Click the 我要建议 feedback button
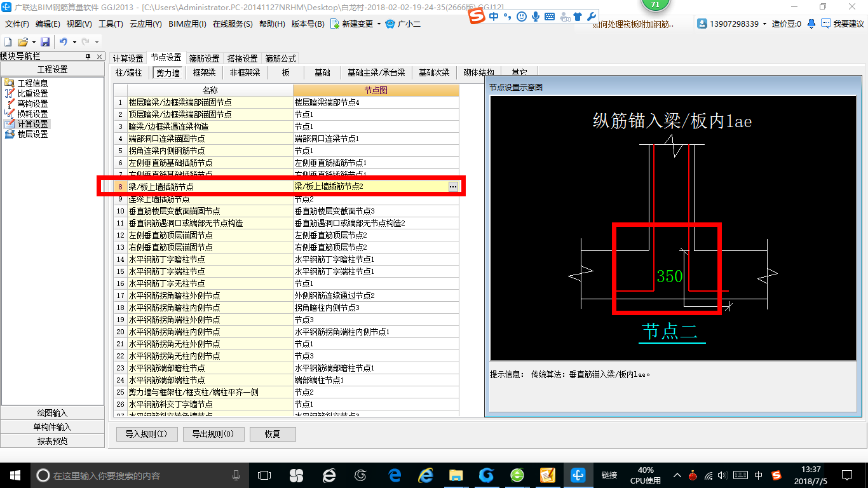Image resolution: width=868 pixels, height=488 pixels. point(843,24)
